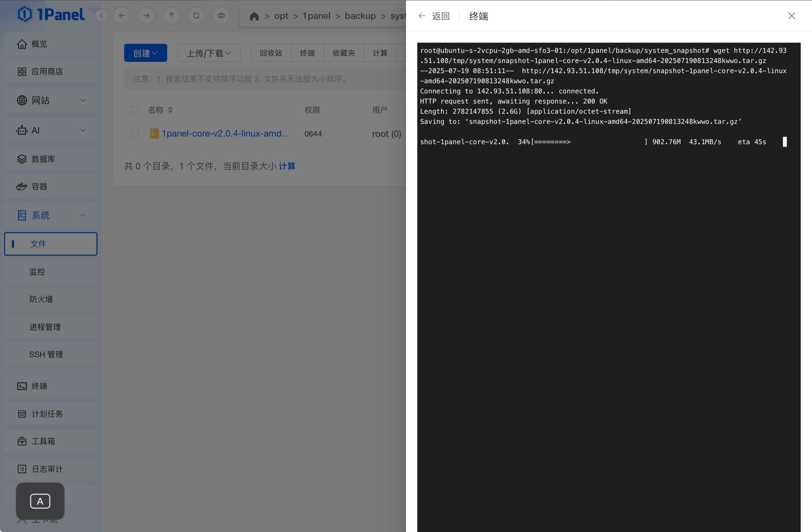812x532 pixels.
Task: Toggle hidden files with the eye icon
Action: (x=221, y=15)
